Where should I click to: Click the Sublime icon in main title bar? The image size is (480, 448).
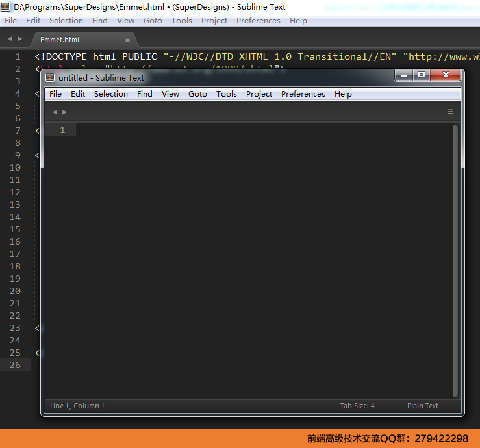coord(5,6)
